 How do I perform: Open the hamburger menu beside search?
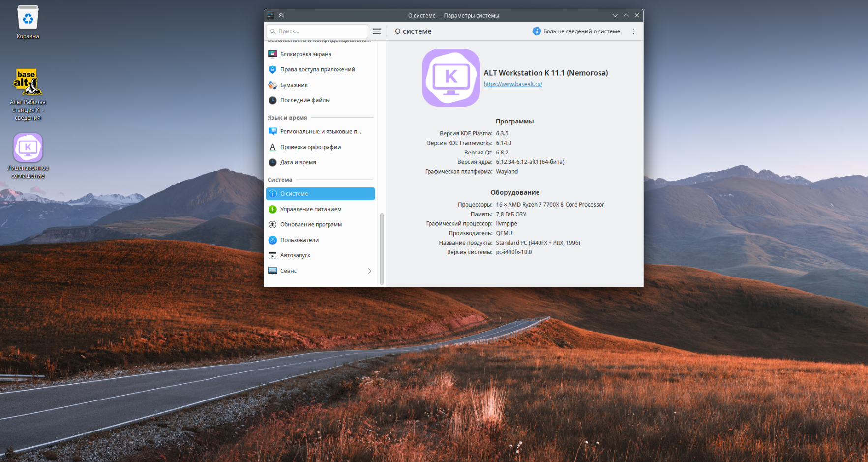tap(377, 31)
